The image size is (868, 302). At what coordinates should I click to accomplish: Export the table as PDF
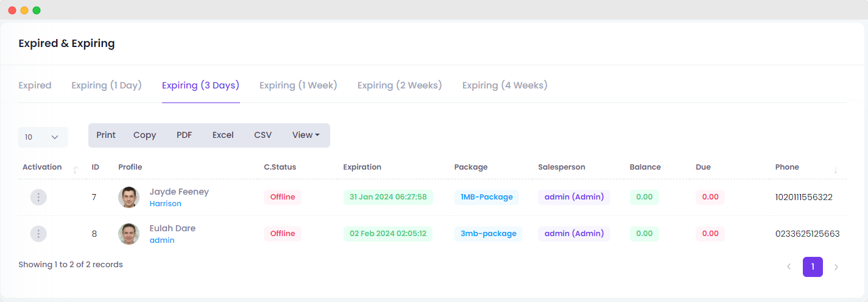pos(185,135)
